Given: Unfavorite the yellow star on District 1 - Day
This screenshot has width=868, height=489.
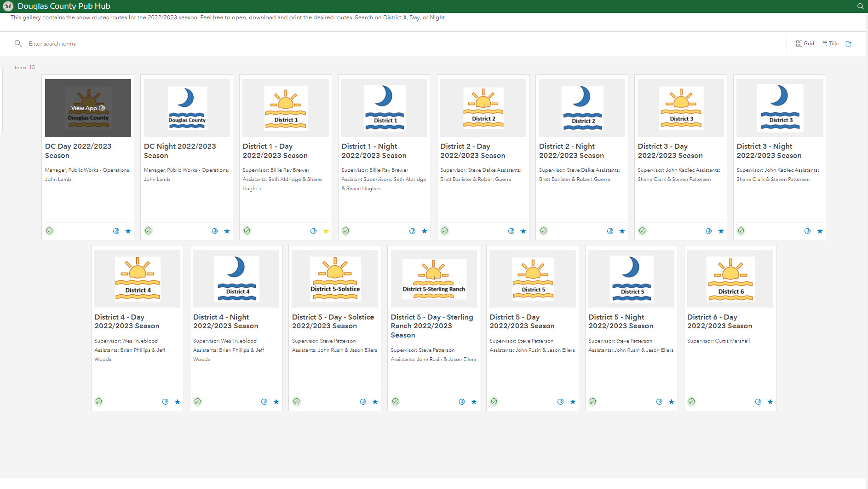Looking at the screenshot, I should [326, 231].
